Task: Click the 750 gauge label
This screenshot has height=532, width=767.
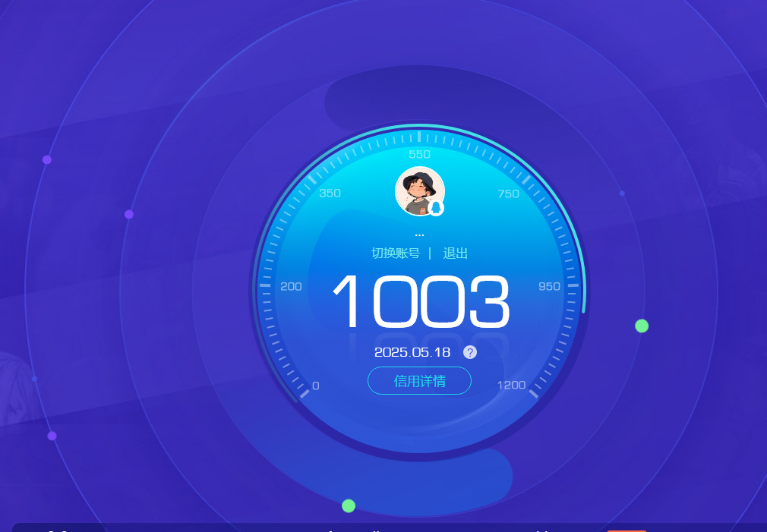Action: pyautogui.click(x=508, y=194)
